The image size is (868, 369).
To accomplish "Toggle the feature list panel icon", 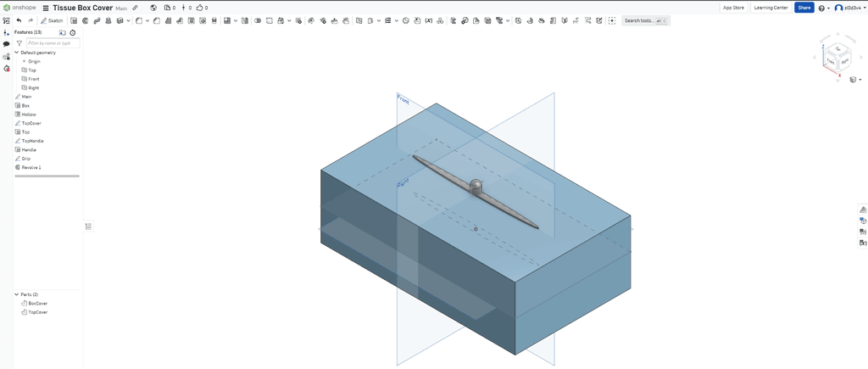I will point(7,20).
